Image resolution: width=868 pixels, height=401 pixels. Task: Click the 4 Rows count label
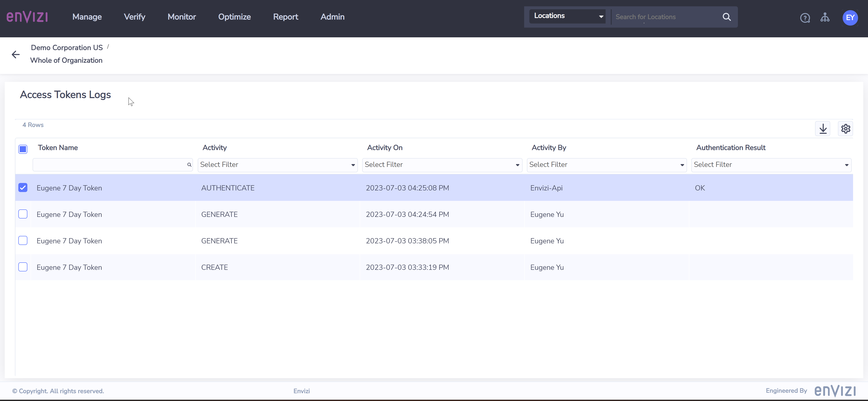tap(33, 125)
